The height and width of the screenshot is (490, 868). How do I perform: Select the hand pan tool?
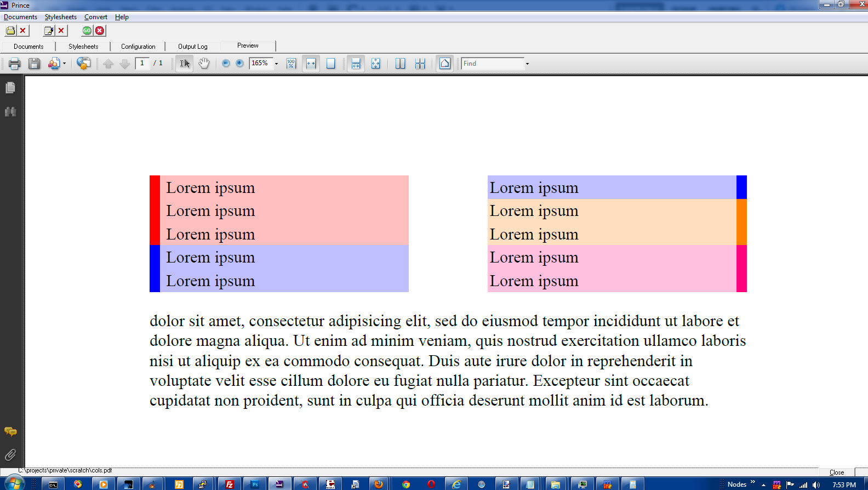pyautogui.click(x=204, y=64)
